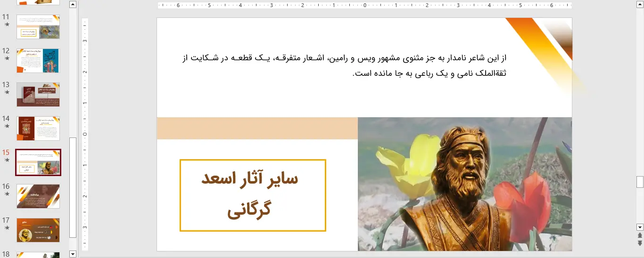The height and width of the screenshot is (258, 644).
Task: Click the thumbnail panel scrollbar thumb
Action: point(73,187)
